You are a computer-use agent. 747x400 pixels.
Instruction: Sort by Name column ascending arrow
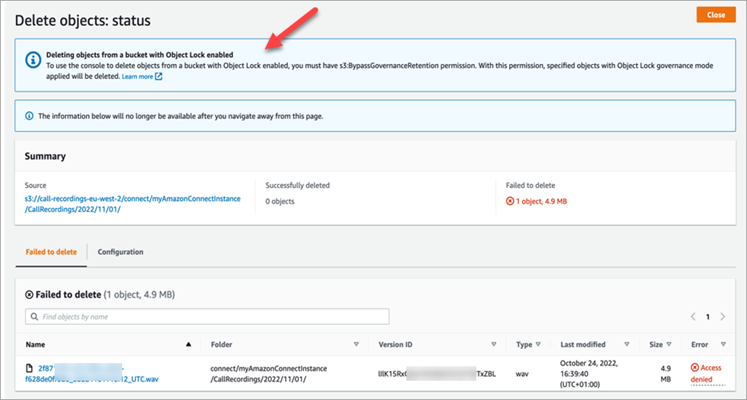pyautogui.click(x=188, y=343)
